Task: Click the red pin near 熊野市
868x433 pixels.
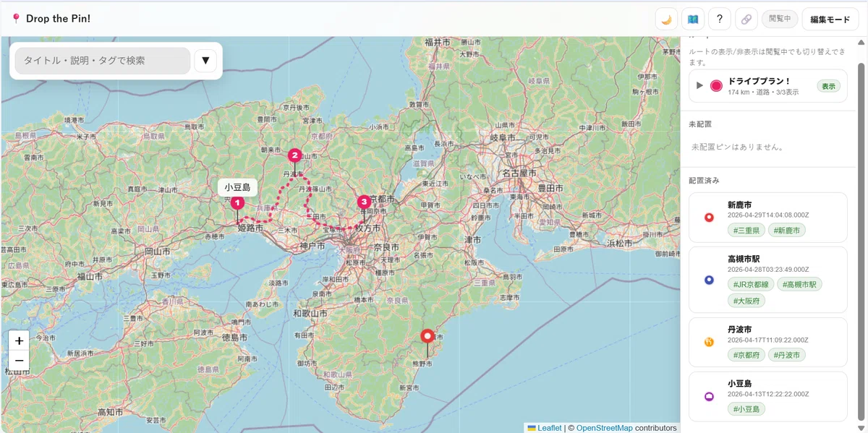Action: click(x=427, y=336)
